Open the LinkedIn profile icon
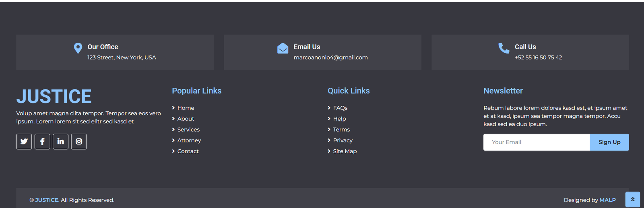Screen dimensions: 644x208 pos(60,142)
